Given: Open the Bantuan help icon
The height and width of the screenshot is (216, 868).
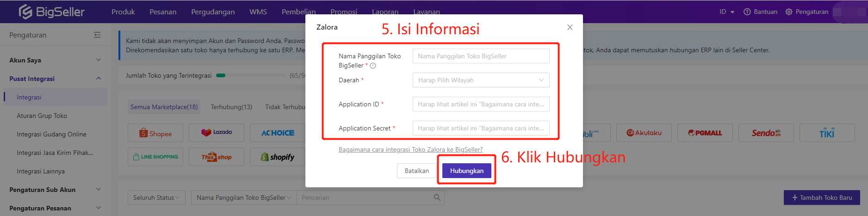Looking at the screenshot, I should [x=747, y=12].
